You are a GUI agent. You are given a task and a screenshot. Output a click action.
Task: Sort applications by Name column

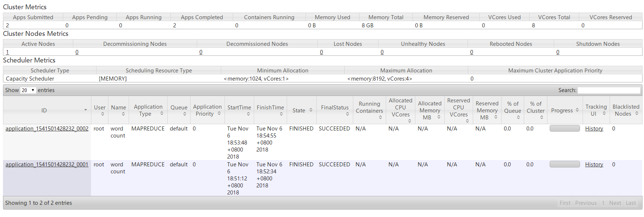(123, 114)
